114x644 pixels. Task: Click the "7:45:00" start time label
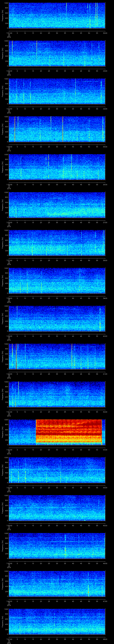pos(9,564)
